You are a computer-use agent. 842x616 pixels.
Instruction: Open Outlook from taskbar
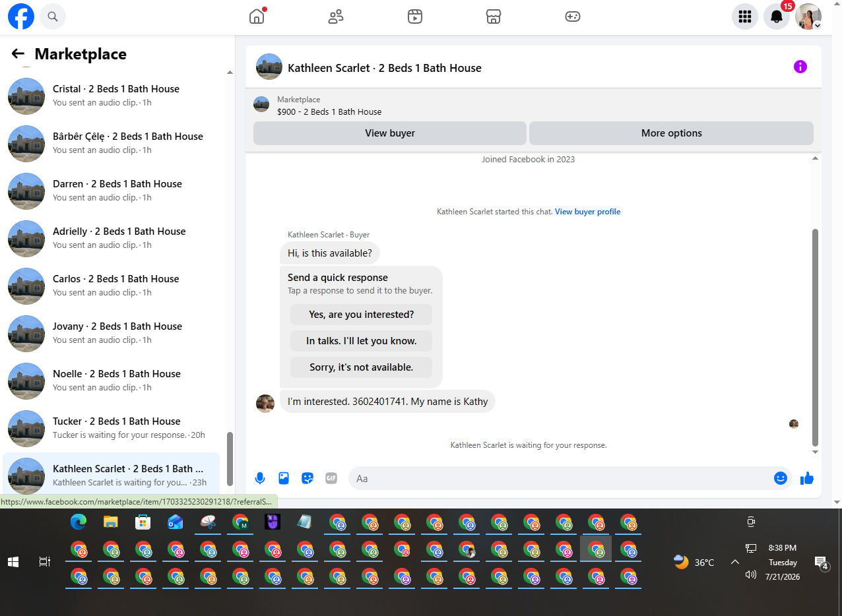click(176, 522)
